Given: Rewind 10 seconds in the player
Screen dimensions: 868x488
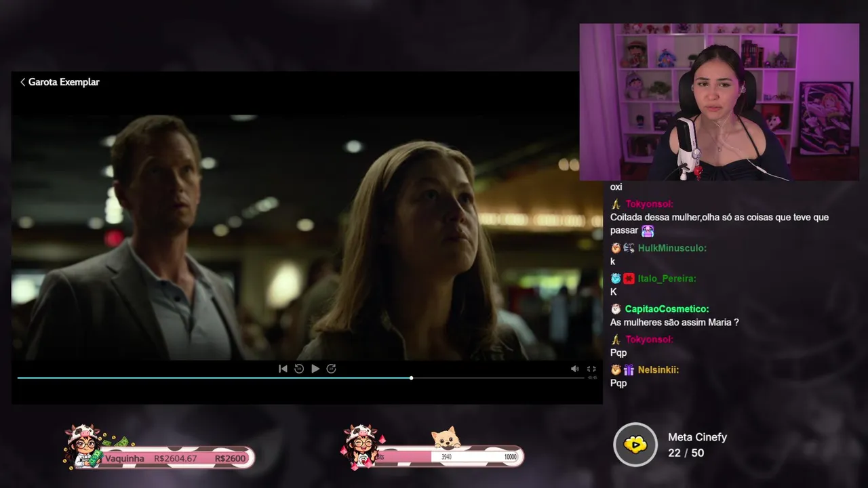Looking at the screenshot, I should (299, 369).
